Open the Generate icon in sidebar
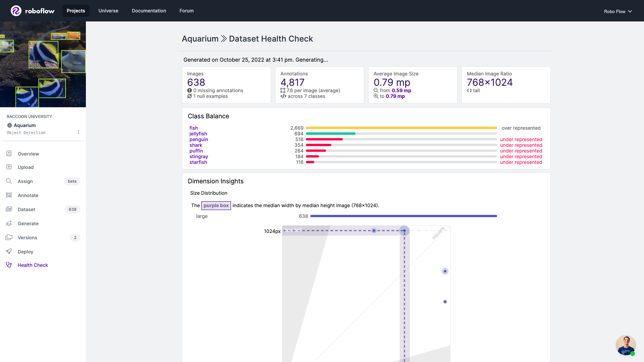This screenshot has width=644, height=362. [x=9, y=223]
